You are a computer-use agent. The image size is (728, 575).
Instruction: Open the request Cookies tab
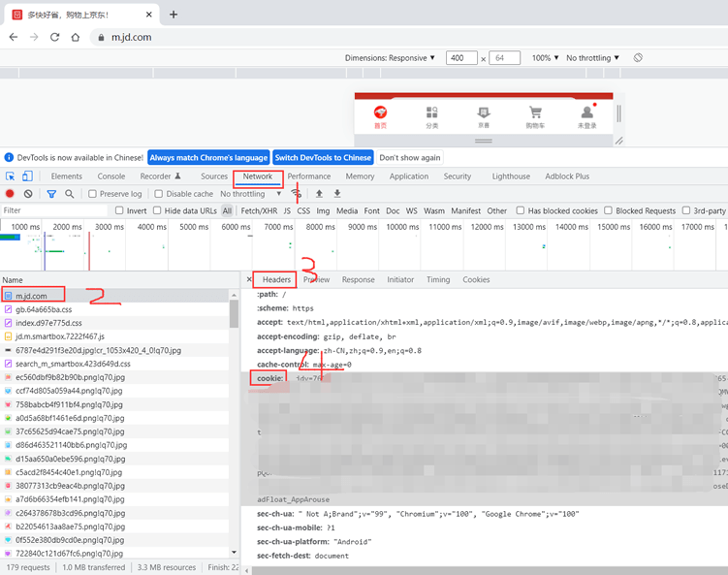click(476, 279)
